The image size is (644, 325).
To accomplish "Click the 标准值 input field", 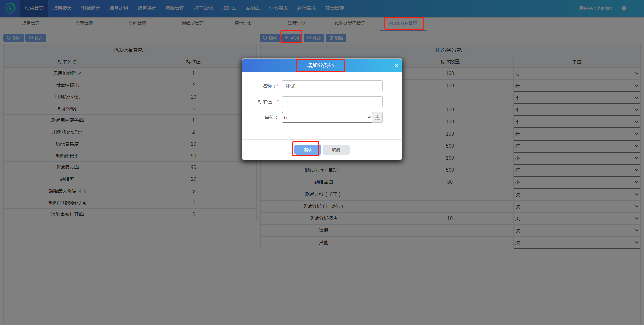I will pyautogui.click(x=332, y=102).
